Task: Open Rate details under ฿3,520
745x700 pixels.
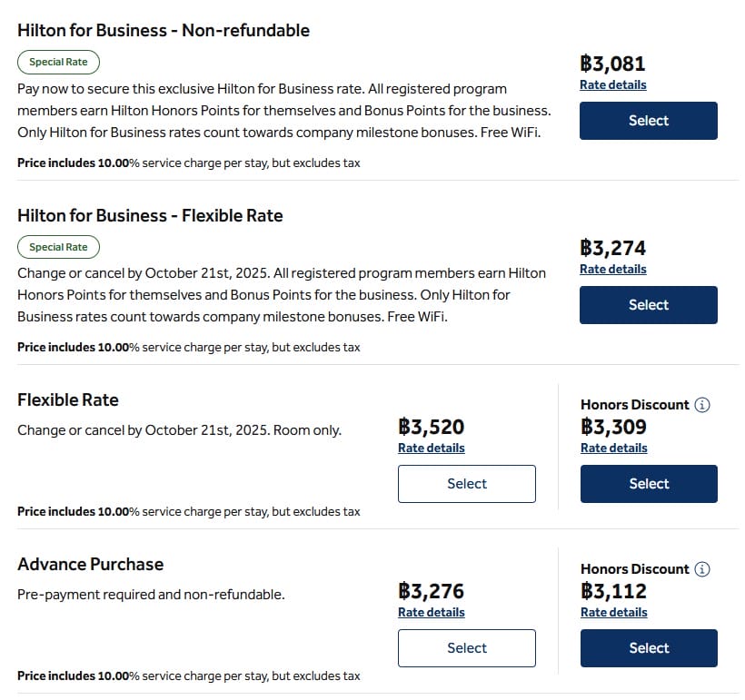Action: (x=431, y=448)
